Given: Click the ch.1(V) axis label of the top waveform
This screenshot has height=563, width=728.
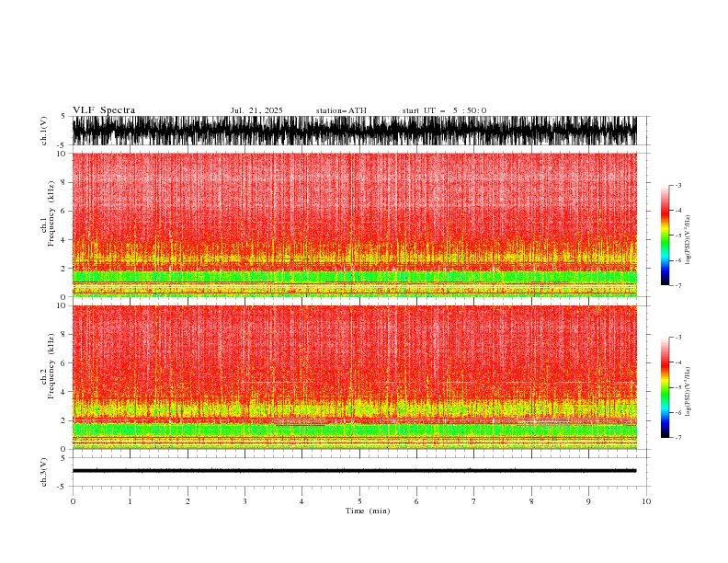Looking at the screenshot, I should tap(44, 131).
